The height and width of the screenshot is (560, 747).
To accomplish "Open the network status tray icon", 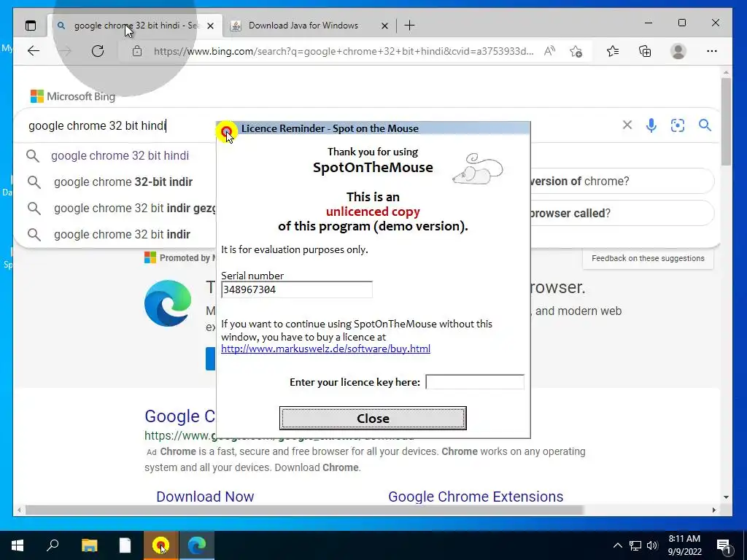I will (x=635, y=545).
